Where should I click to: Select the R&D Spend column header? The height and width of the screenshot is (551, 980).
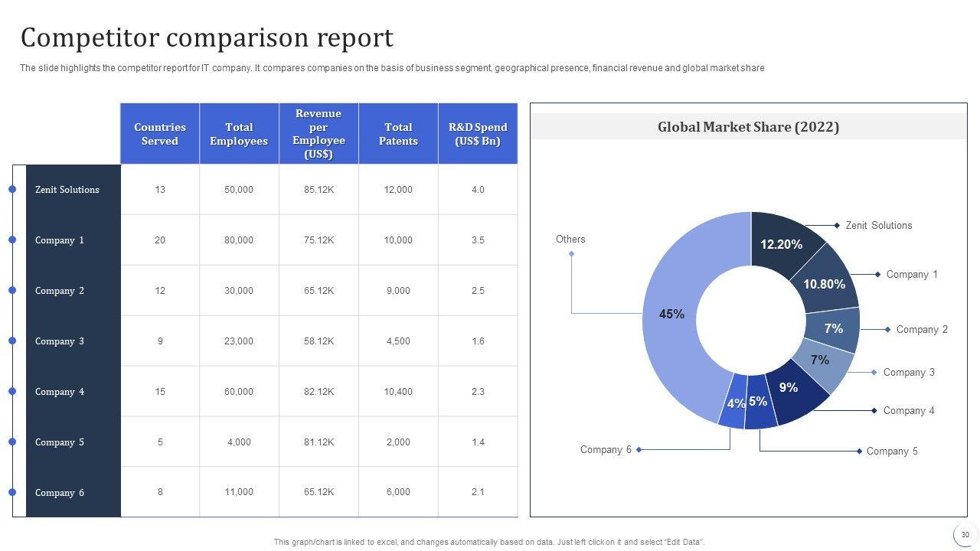point(478,134)
